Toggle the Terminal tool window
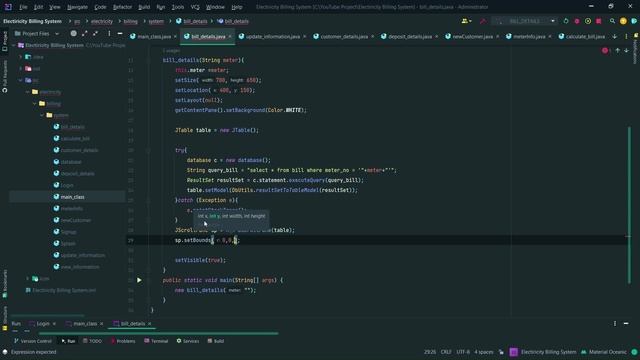The height and width of the screenshot is (360, 640). point(156,341)
